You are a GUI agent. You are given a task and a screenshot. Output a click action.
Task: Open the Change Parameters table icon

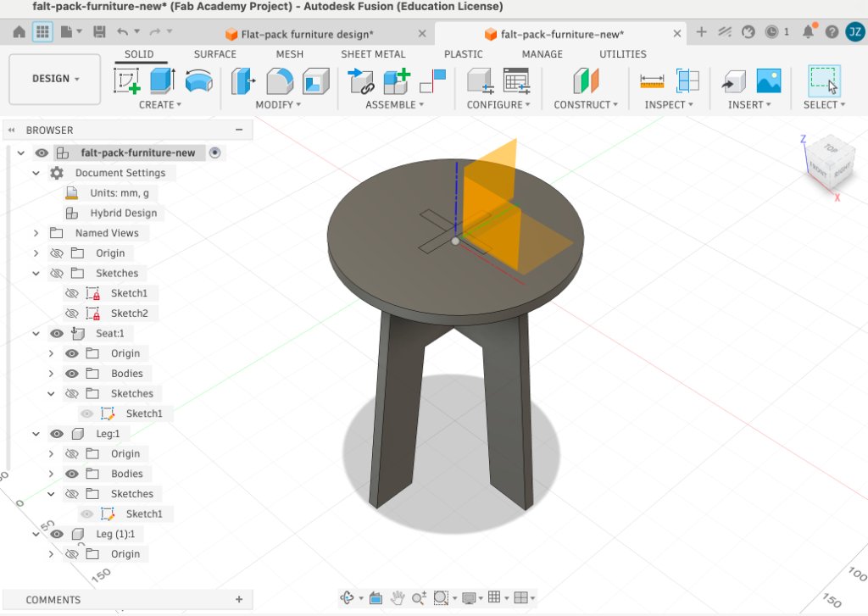pyautogui.click(x=516, y=80)
